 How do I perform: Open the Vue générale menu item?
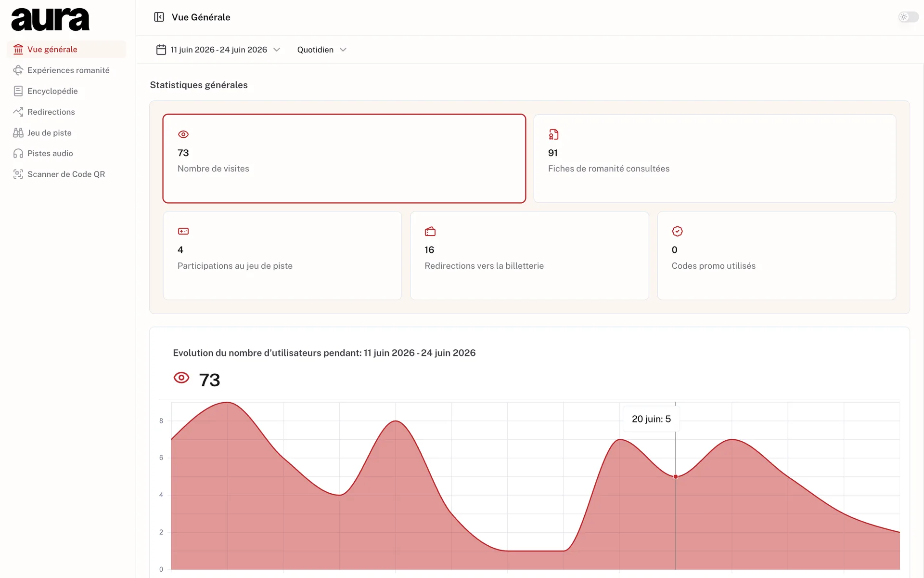(66, 50)
